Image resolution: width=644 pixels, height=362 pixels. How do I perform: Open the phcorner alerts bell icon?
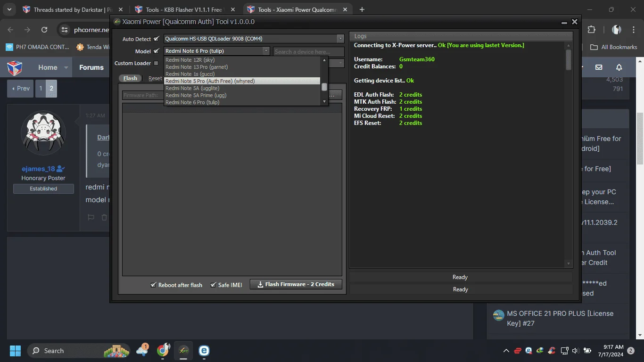tap(619, 67)
